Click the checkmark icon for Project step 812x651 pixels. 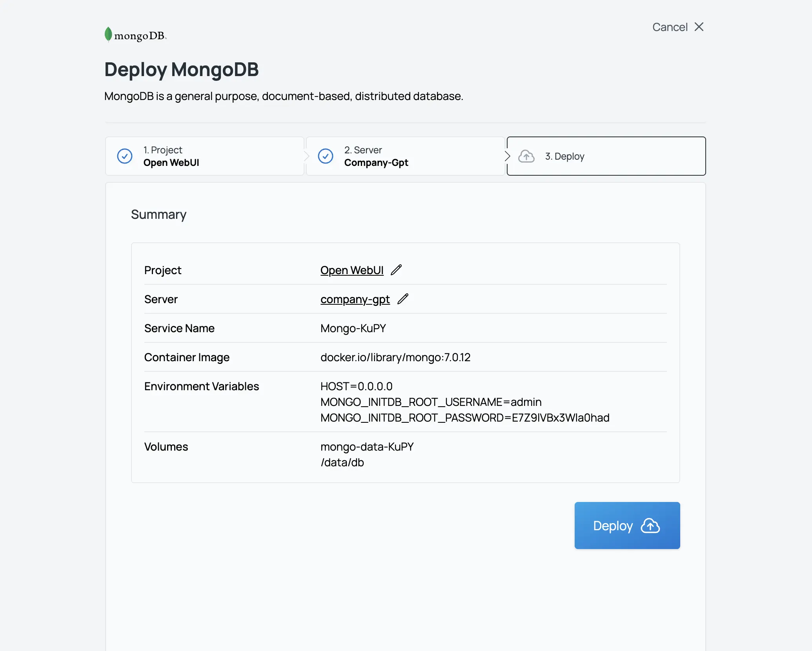pos(125,156)
